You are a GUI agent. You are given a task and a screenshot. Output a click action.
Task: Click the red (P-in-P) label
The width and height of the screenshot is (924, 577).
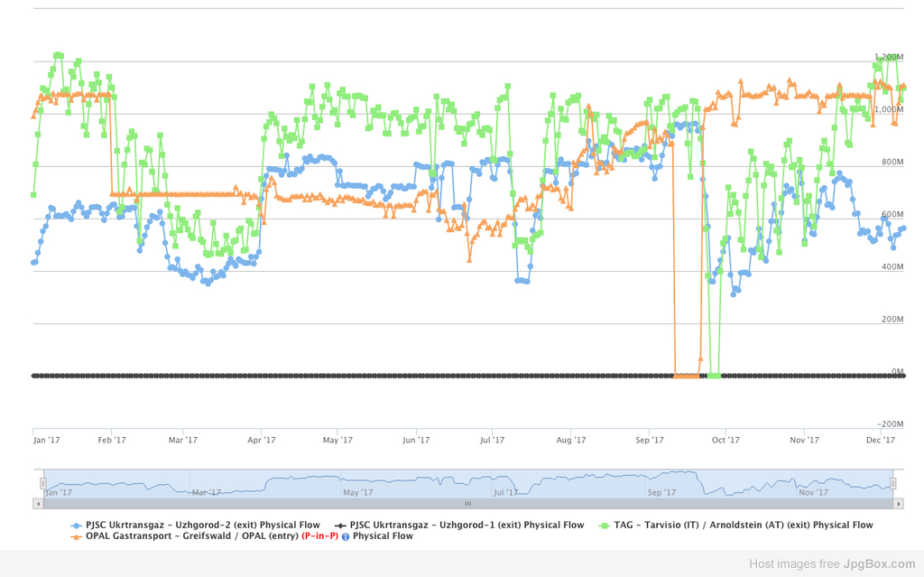click(x=320, y=535)
